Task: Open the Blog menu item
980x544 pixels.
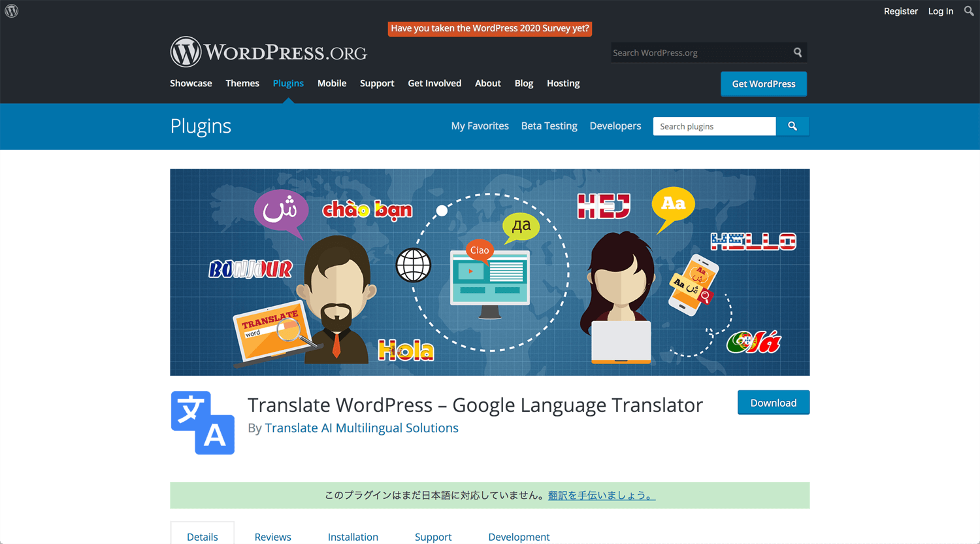Action: (524, 83)
